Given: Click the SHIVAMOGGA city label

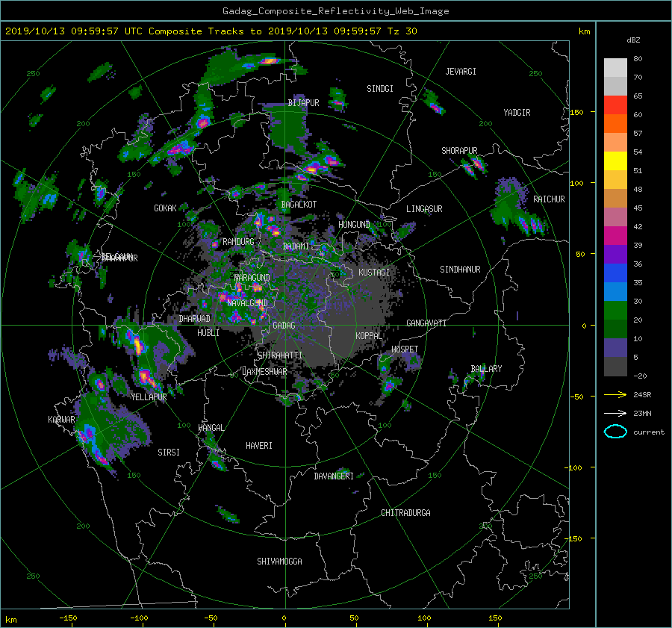Looking at the screenshot, I should 279,561.
